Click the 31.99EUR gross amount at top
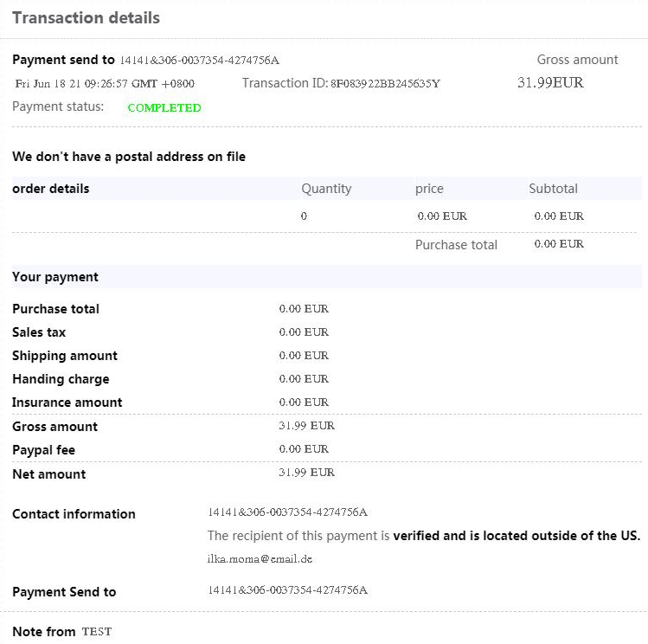The image size is (648, 644). pyautogui.click(x=550, y=83)
